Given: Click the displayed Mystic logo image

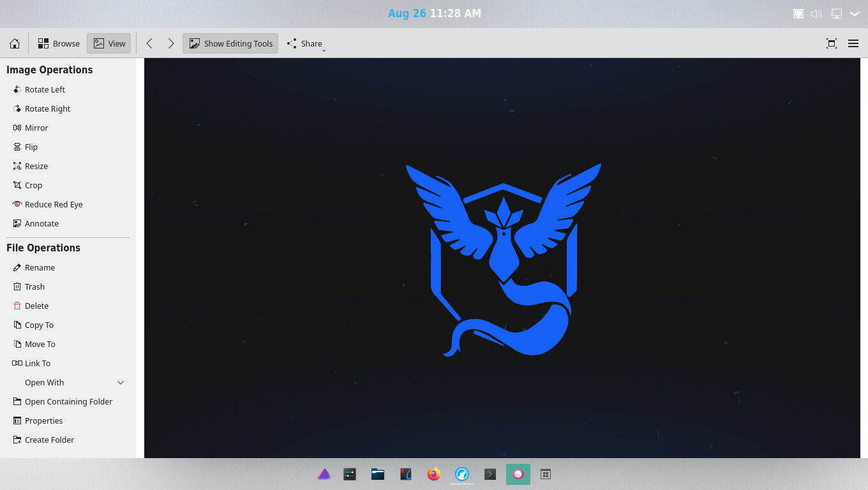Looking at the screenshot, I should tap(502, 258).
